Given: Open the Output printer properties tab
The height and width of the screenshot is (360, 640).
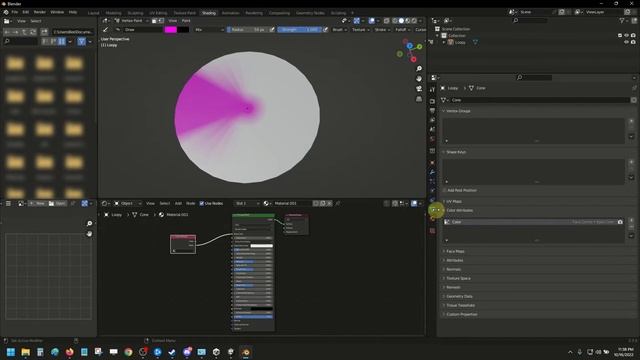Looking at the screenshot, I should [432, 110].
